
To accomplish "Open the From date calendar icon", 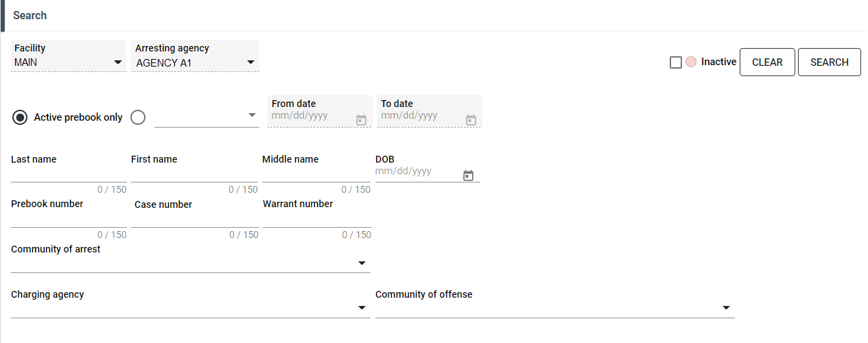I will (362, 120).
